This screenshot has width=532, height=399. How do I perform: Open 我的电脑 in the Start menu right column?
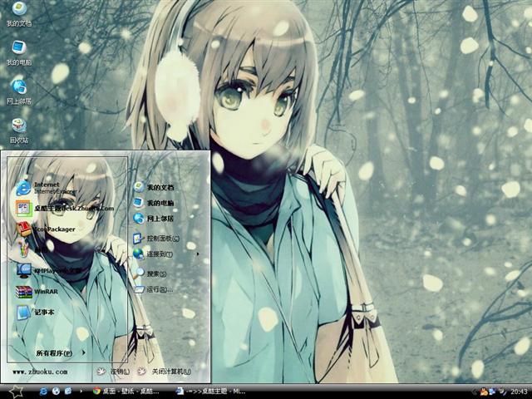[153, 203]
